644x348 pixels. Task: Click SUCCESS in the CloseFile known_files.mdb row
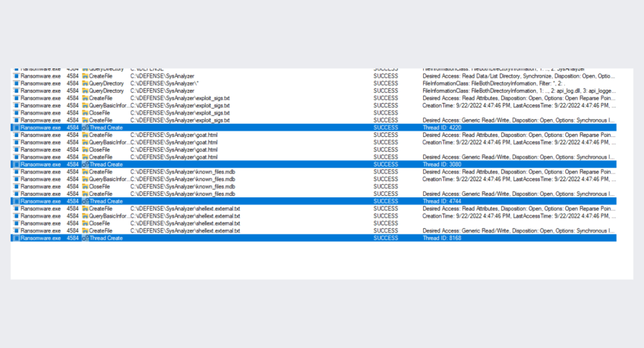(x=386, y=187)
